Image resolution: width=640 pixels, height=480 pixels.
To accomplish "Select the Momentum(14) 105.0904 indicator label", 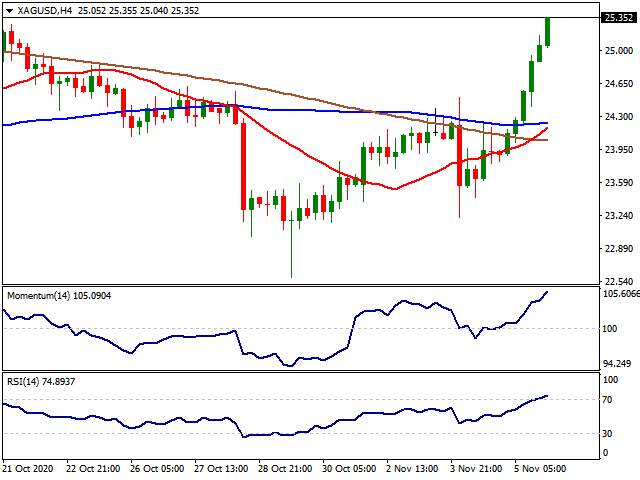I will [59, 296].
